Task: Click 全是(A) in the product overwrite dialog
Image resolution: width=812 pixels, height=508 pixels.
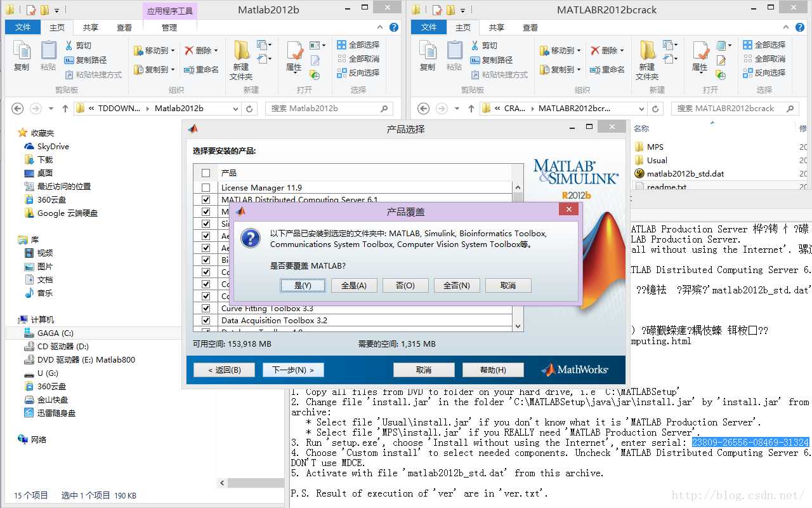Action: (x=354, y=285)
